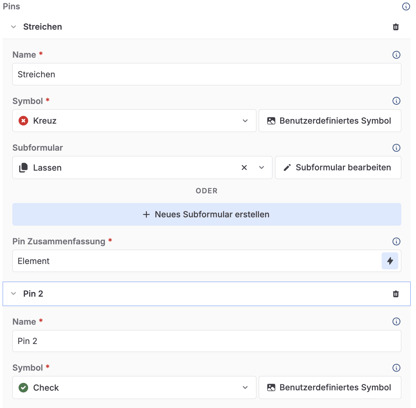Click Subformular bearbeiten button
416x408 pixels.
pyautogui.click(x=338, y=167)
